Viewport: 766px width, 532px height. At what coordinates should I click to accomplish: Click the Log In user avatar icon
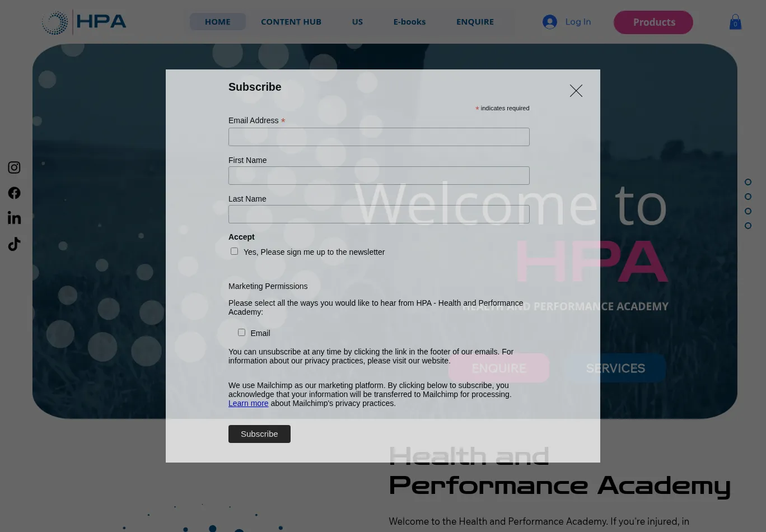click(549, 22)
